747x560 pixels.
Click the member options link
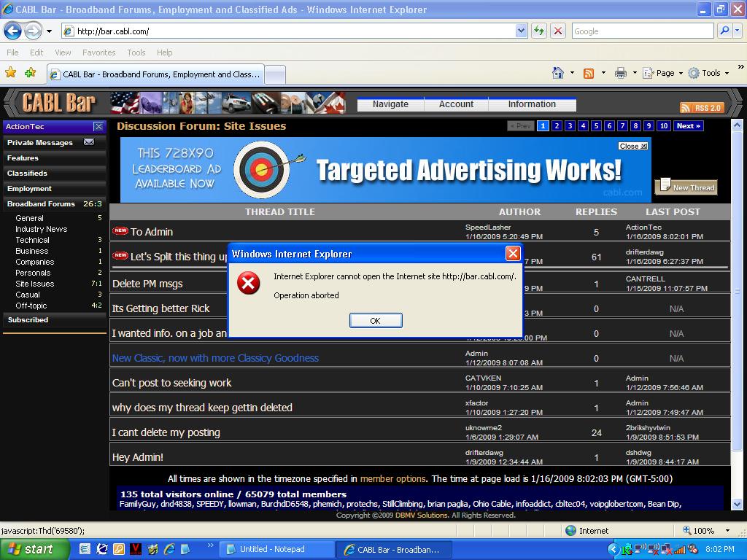(x=392, y=478)
